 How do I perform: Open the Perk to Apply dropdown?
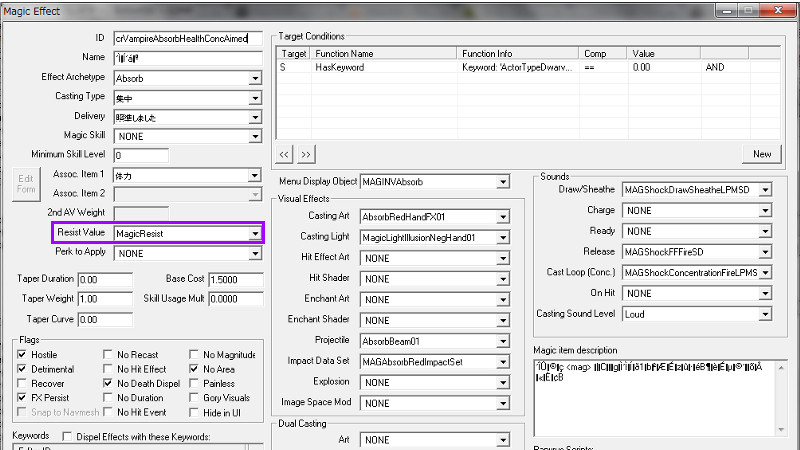pyautogui.click(x=255, y=254)
